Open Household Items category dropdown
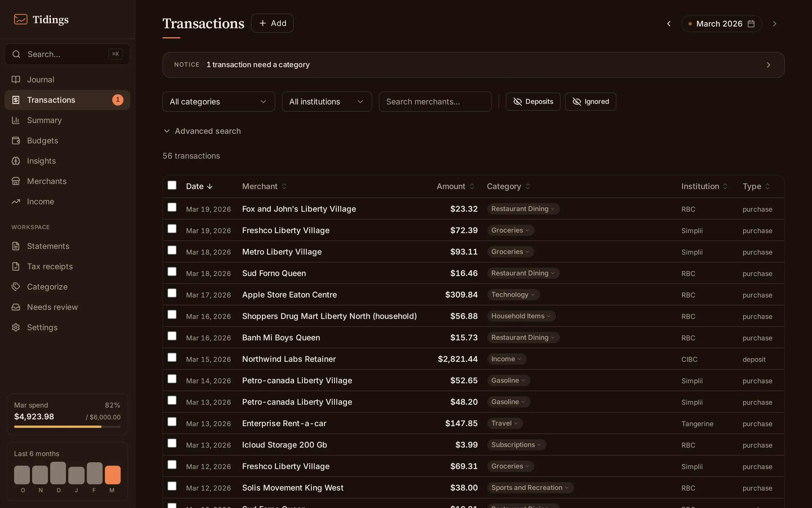 point(521,316)
